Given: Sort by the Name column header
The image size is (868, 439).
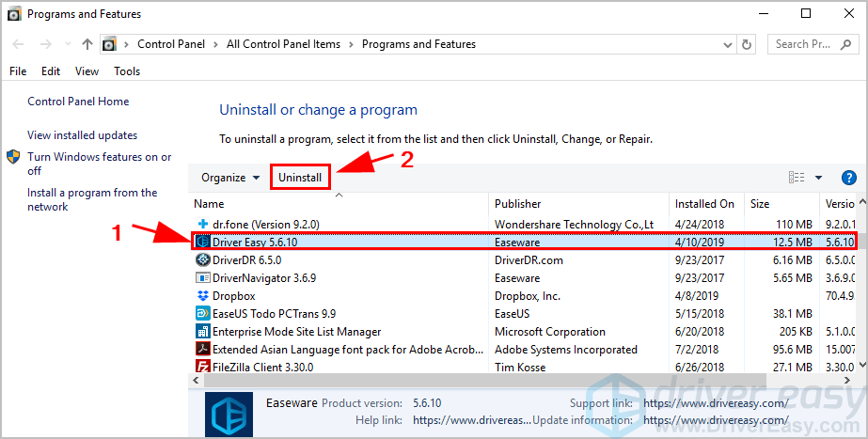Looking at the screenshot, I should (339, 204).
